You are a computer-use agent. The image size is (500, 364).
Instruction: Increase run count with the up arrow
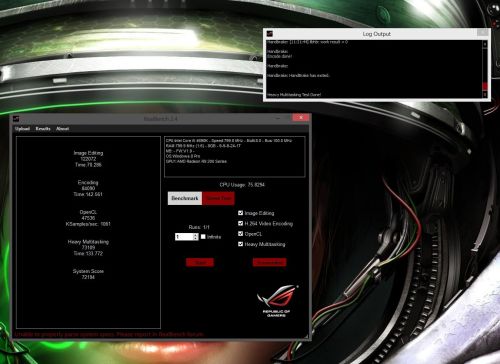click(196, 235)
